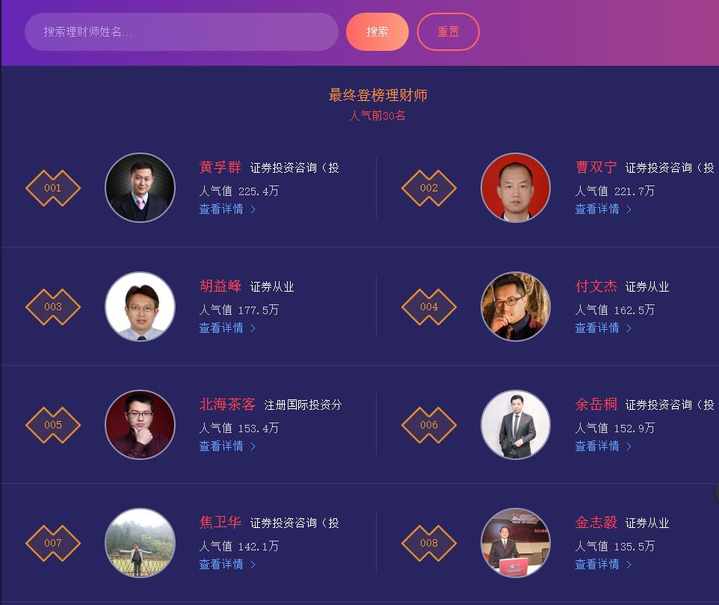Click the name 付文杰
The height and width of the screenshot is (605, 719).
click(596, 286)
